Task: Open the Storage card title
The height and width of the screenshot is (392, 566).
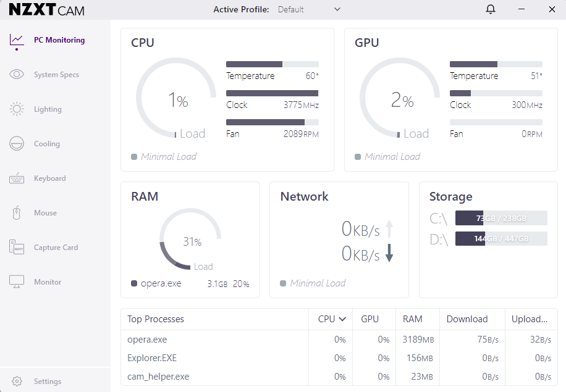Action: (x=451, y=197)
